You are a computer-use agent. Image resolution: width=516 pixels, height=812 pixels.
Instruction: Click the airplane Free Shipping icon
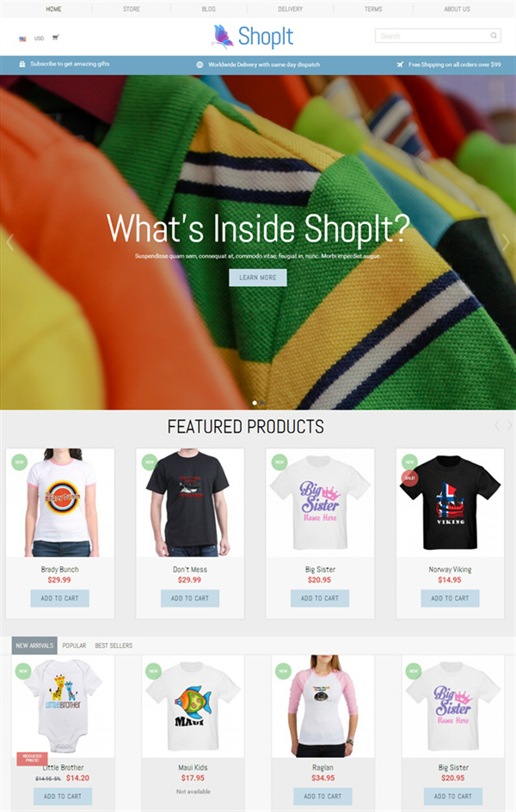coord(400,64)
